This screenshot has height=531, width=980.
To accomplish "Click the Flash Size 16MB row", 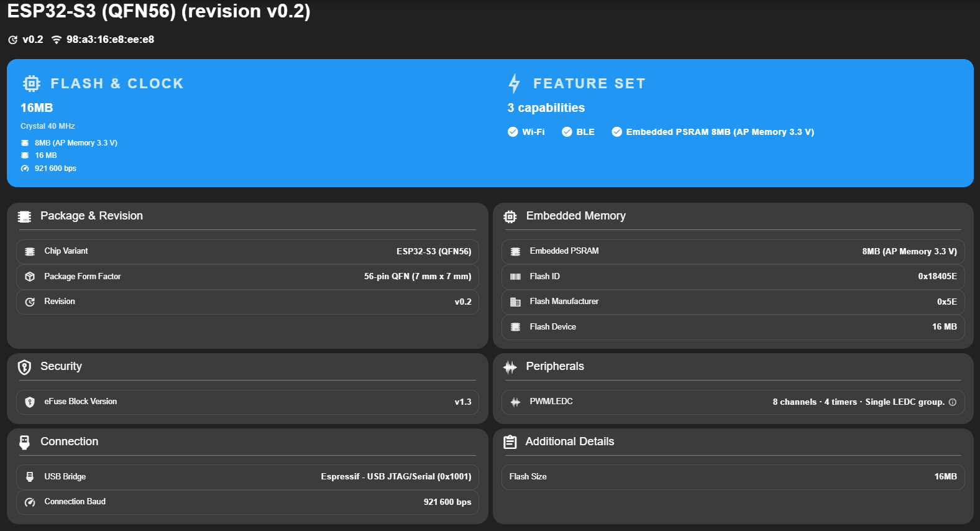I will pos(733,477).
